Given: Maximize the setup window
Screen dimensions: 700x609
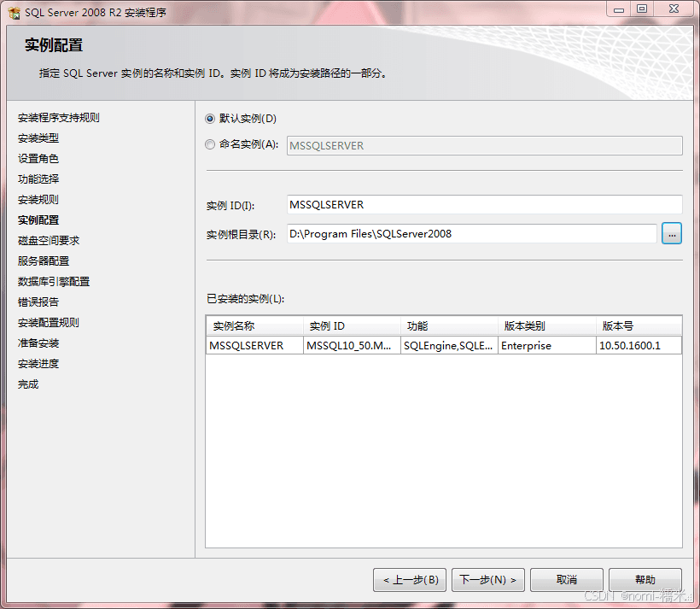Looking at the screenshot, I should coord(641,9).
